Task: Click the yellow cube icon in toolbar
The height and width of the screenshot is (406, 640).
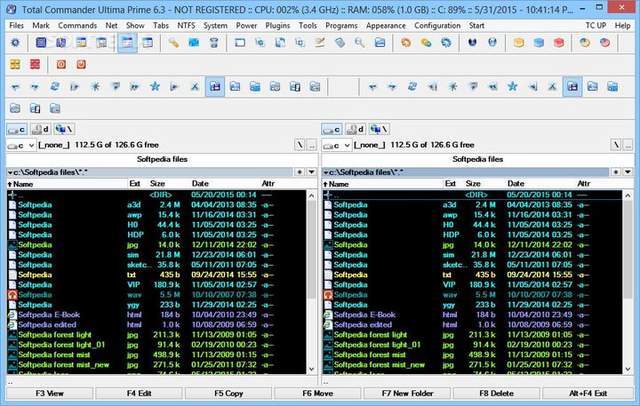Action: tap(519, 42)
